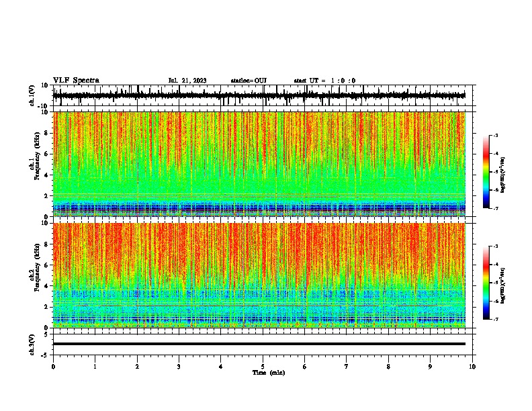Click time axis tick label 0
The height and width of the screenshot is (411, 532).
[x=53, y=367]
